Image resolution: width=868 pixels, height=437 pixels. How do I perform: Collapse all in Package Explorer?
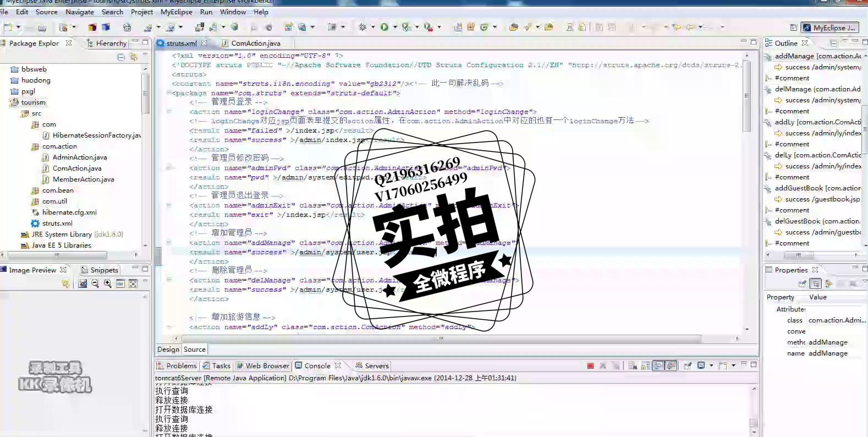click(x=121, y=57)
